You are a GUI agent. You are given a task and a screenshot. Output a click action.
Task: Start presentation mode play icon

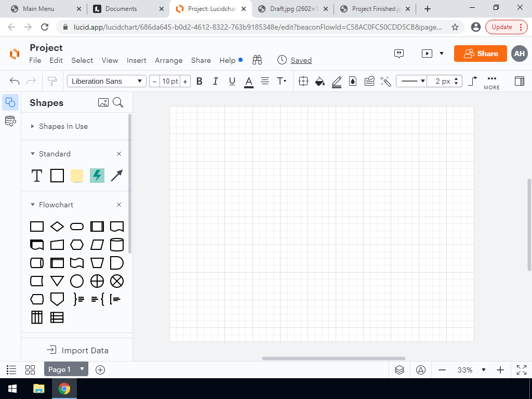[x=427, y=54]
